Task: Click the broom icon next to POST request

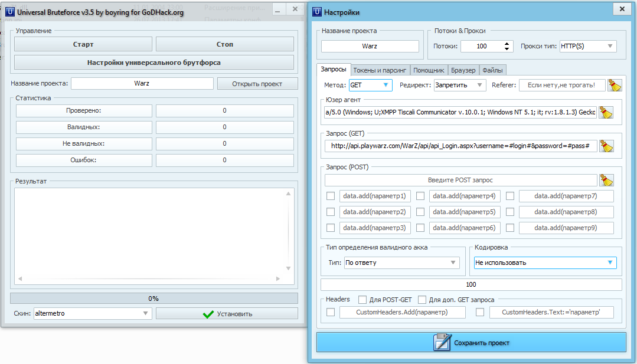Action: point(606,180)
